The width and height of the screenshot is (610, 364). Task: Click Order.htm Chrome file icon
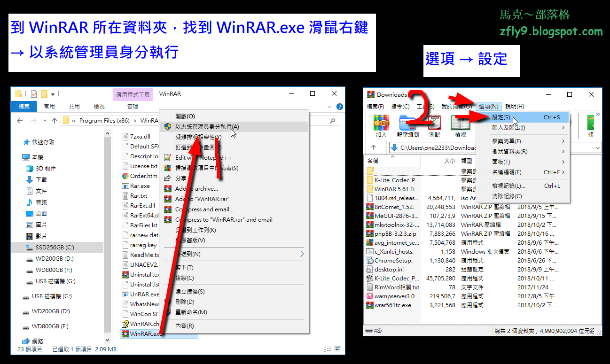(x=125, y=176)
